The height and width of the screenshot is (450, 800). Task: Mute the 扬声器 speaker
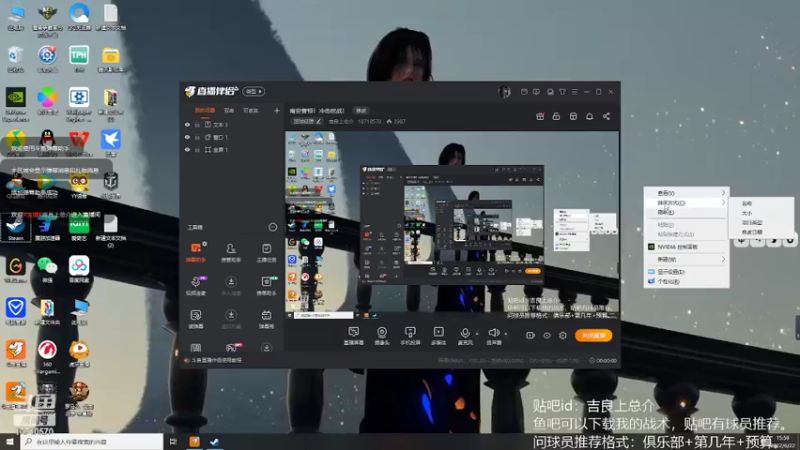pyautogui.click(x=493, y=336)
